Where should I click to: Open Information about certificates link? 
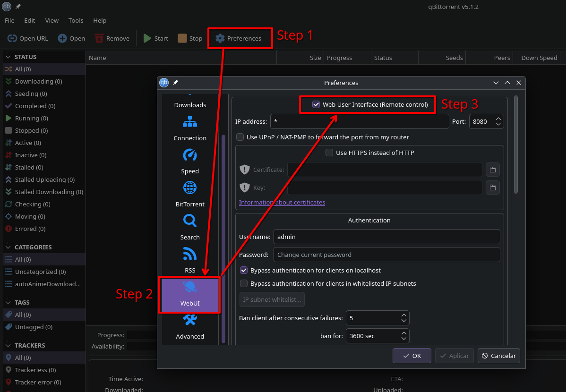click(x=282, y=202)
